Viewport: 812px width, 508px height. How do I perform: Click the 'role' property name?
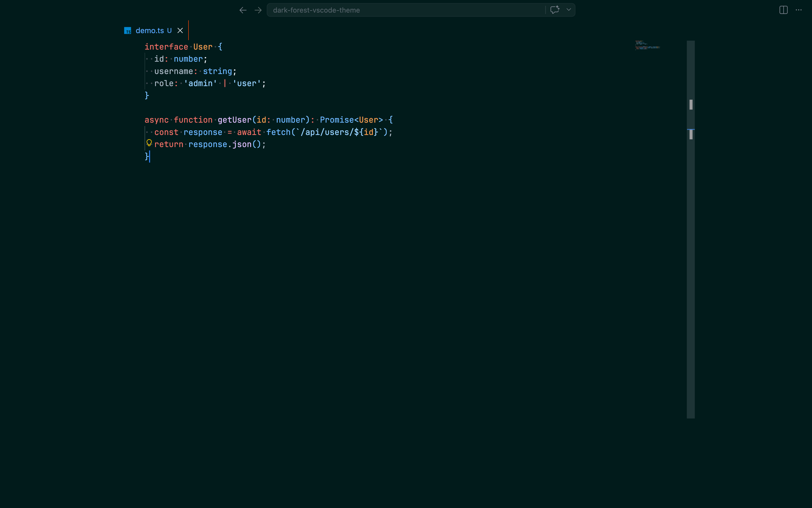coord(164,83)
